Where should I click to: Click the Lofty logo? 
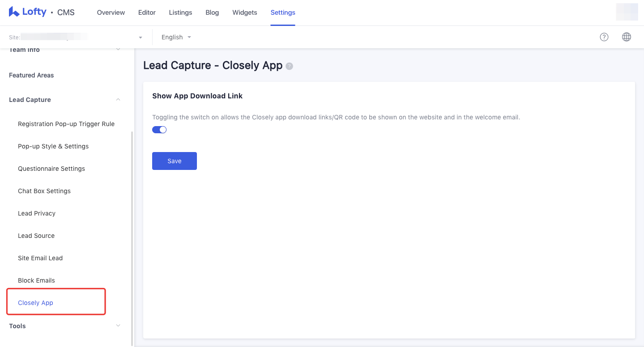[x=27, y=12]
